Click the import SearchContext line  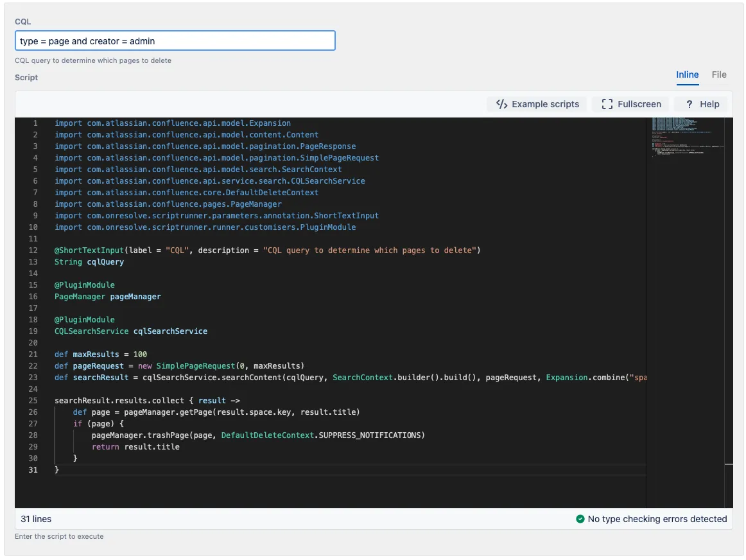(x=198, y=170)
